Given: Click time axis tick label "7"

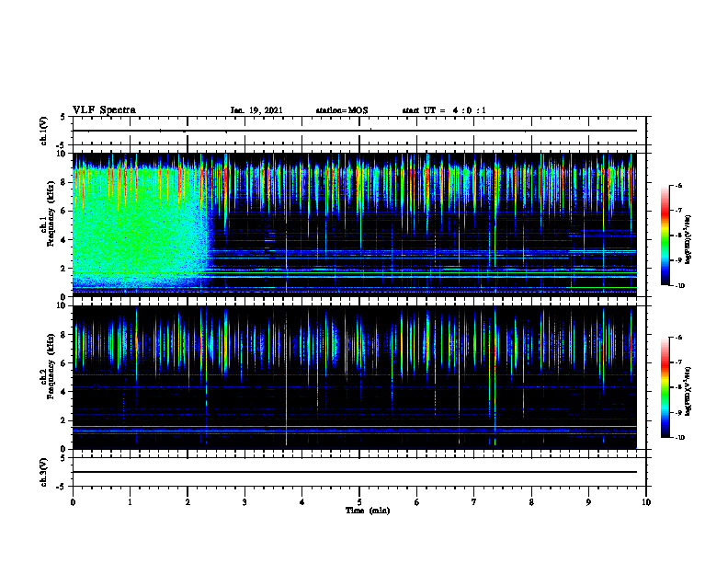Looking at the screenshot, I should click(474, 502).
